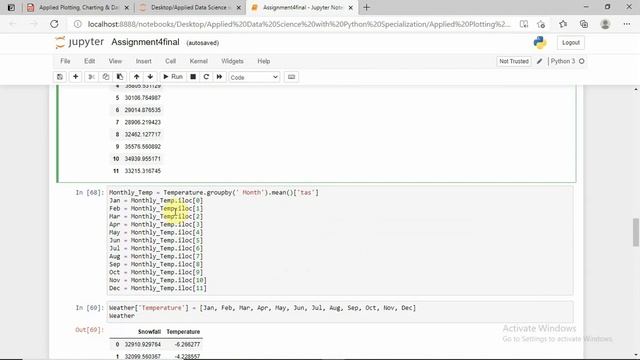This screenshot has height=360, width=640.
Task: Rename the notebook title Assignment4final
Action: (145, 42)
